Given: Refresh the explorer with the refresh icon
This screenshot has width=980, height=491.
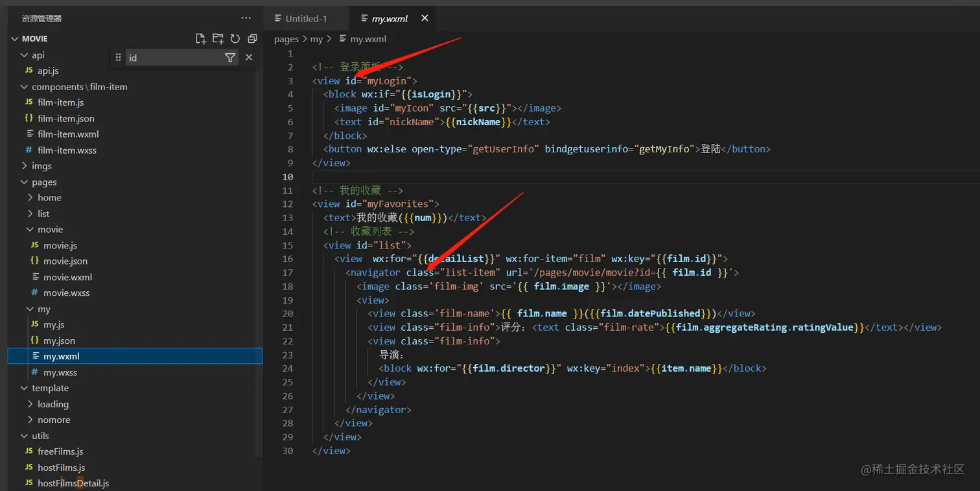Looking at the screenshot, I should [x=235, y=38].
